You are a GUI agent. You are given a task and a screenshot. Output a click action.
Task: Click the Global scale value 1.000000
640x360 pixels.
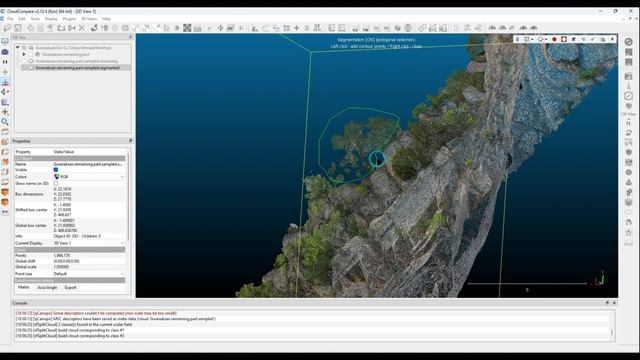pos(61,267)
